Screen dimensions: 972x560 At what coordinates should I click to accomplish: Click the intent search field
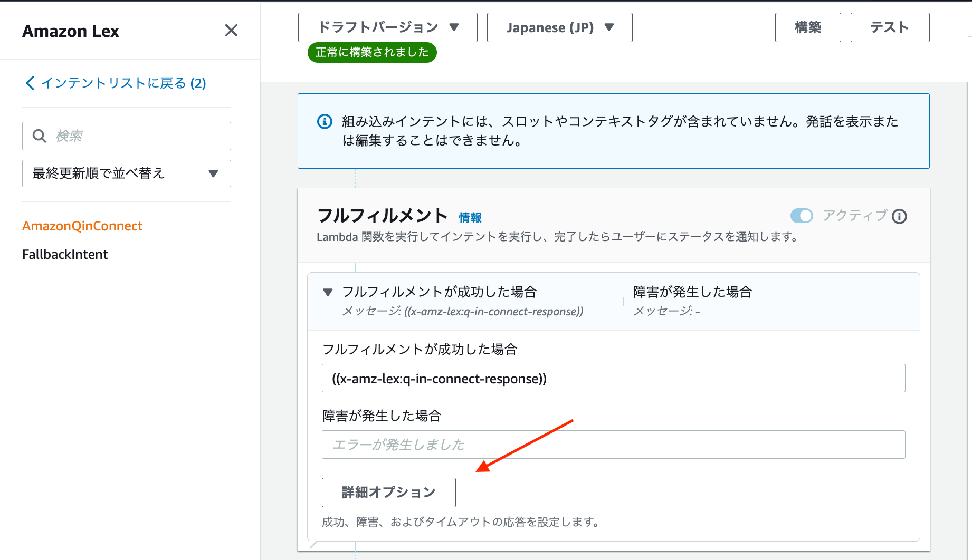pyautogui.click(x=127, y=136)
